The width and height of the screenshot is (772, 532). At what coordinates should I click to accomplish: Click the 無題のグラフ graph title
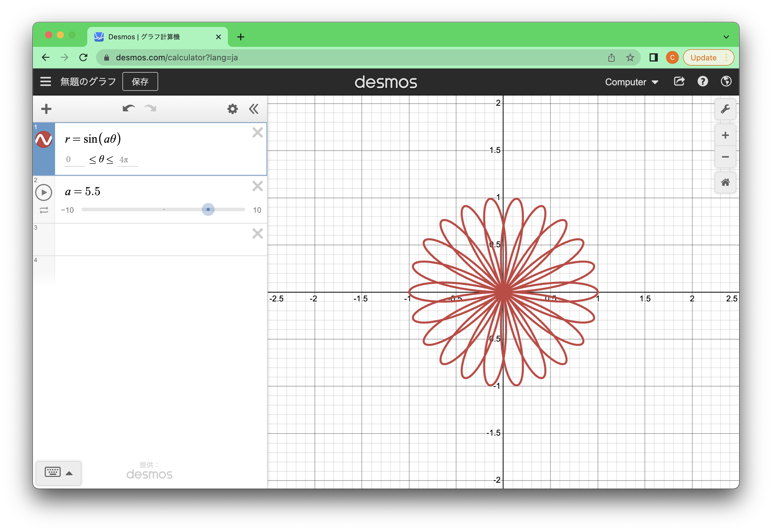click(x=88, y=82)
